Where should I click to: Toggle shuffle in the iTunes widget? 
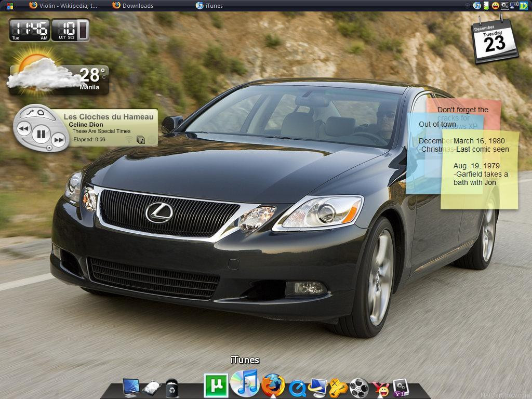coord(30,112)
